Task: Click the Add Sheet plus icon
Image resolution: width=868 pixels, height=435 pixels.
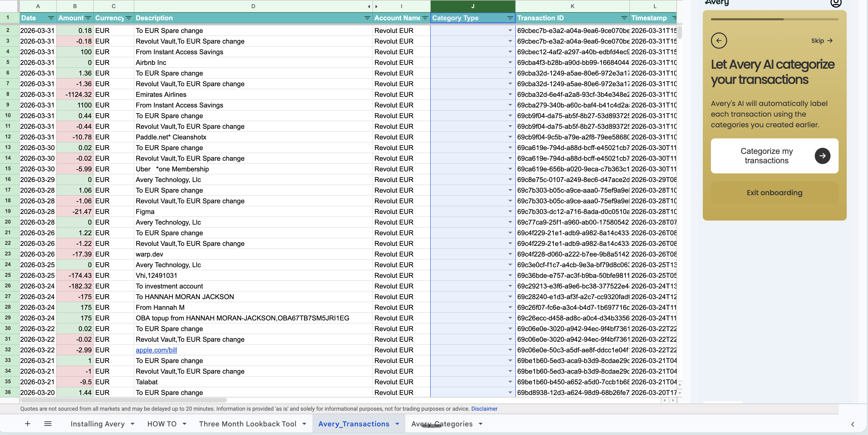Action: point(27,424)
